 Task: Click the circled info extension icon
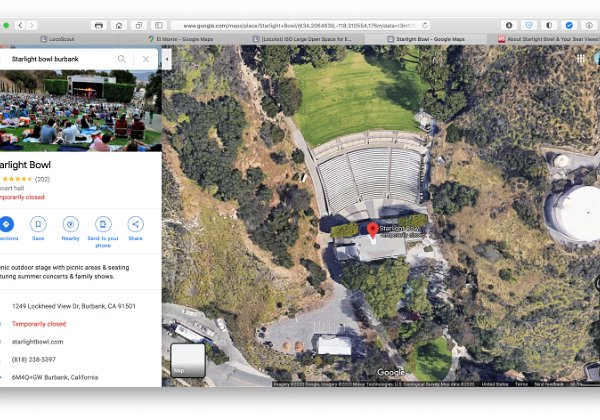point(589,26)
